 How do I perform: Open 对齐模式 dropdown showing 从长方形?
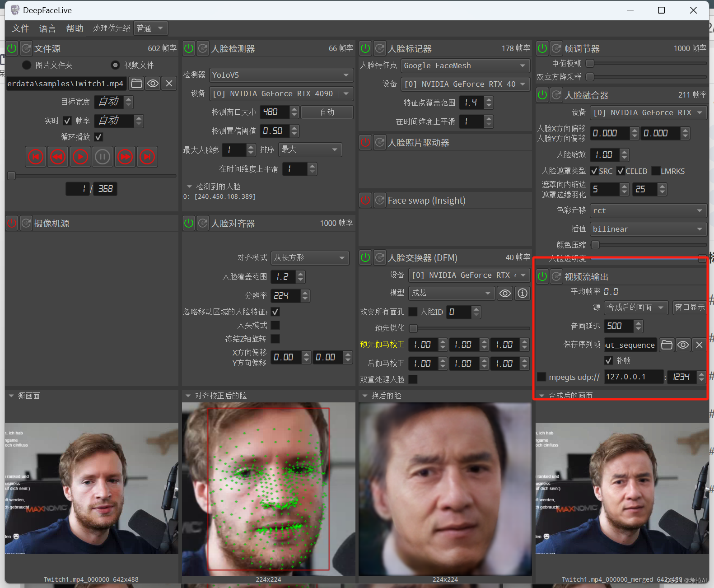310,257
